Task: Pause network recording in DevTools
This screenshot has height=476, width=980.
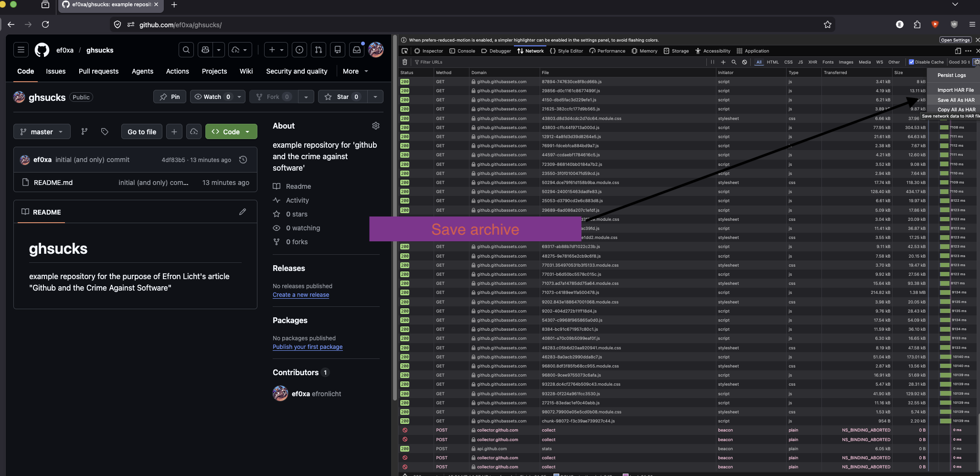Action: click(713, 62)
